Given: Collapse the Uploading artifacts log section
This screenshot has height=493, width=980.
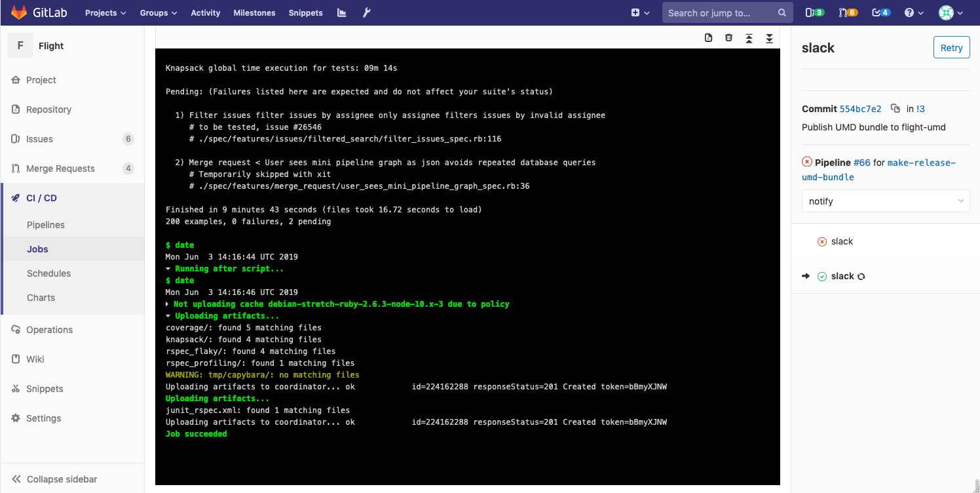Looking at the screenshot, I should tap(168, 316).
